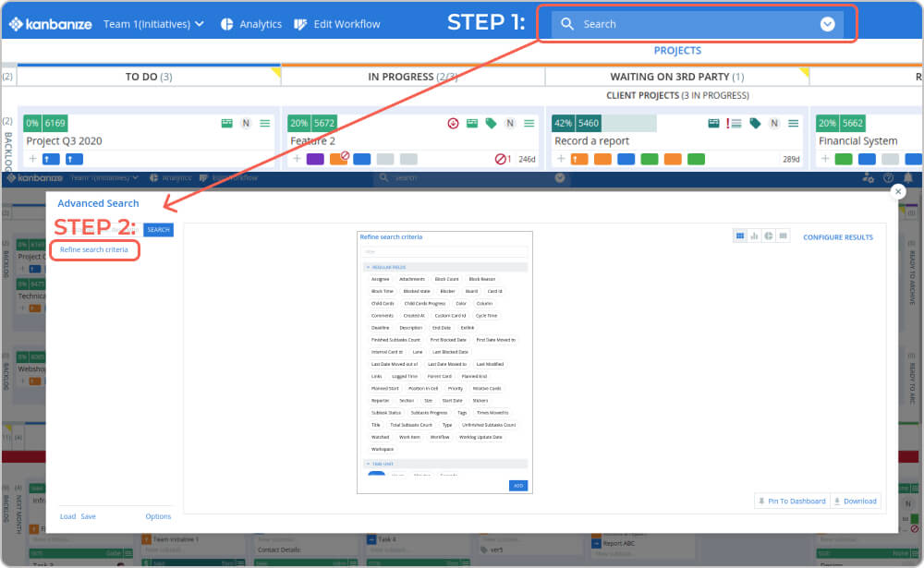Select the TO DO column header
This screenshot has height=568, width=924.
[x=149, y=77]
